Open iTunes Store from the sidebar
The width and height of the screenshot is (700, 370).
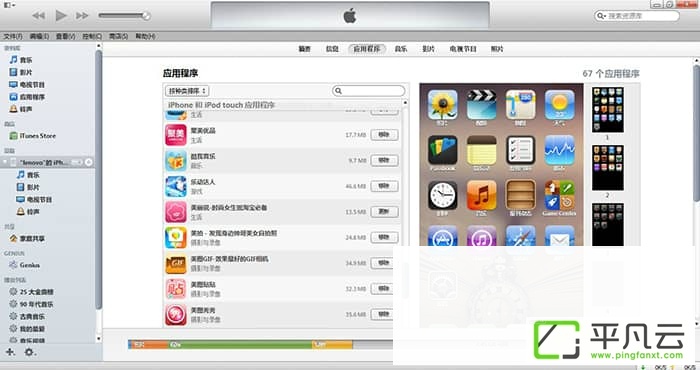pos(33,136)
